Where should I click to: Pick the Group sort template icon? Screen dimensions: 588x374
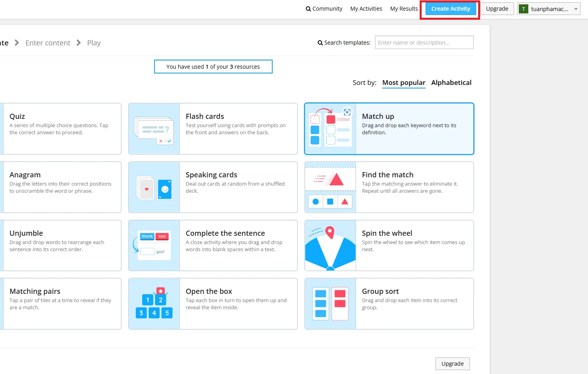coord(330,304)
